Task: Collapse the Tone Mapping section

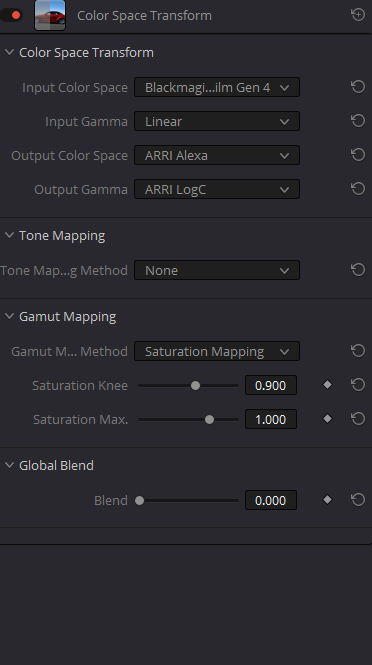Action: (9, 235)
